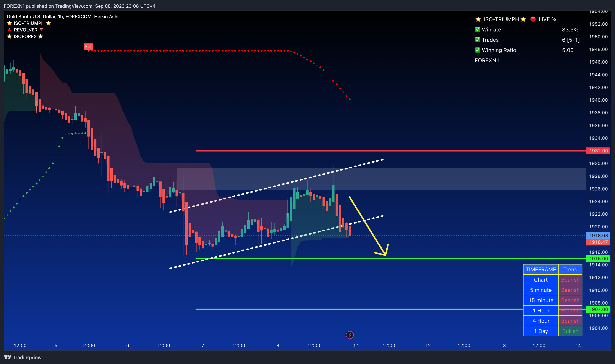Click the 1918.63 blue current price tag

[x=598, y=235]
